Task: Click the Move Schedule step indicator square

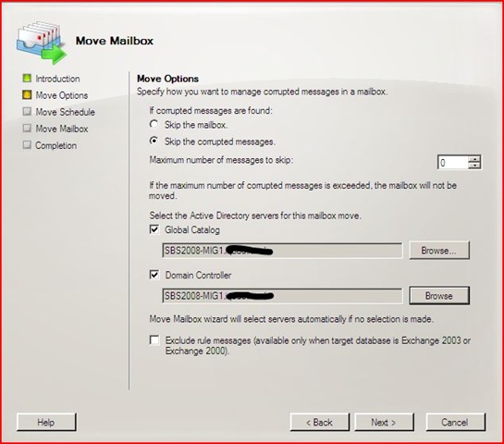Action: click(27, 112)
